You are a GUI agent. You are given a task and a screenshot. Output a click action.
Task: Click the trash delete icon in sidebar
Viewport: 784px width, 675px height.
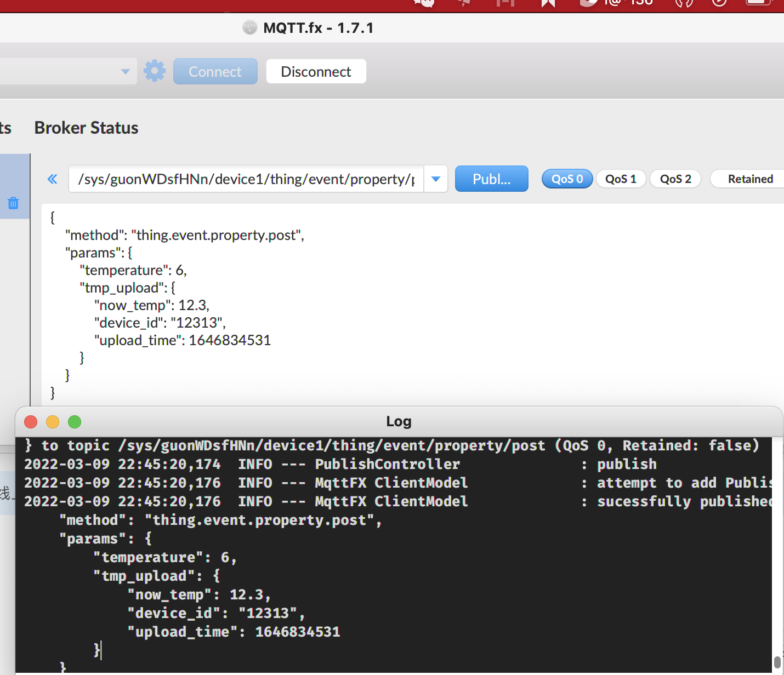[x=13, y=203]
